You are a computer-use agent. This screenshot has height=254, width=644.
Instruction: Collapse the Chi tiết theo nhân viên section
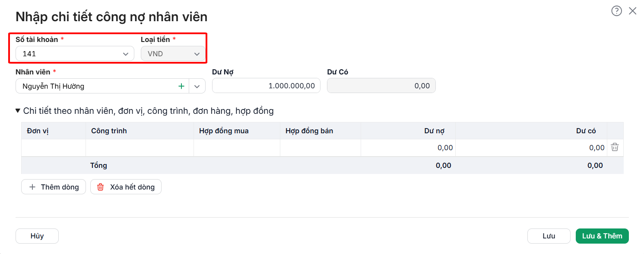pos(18,111)
